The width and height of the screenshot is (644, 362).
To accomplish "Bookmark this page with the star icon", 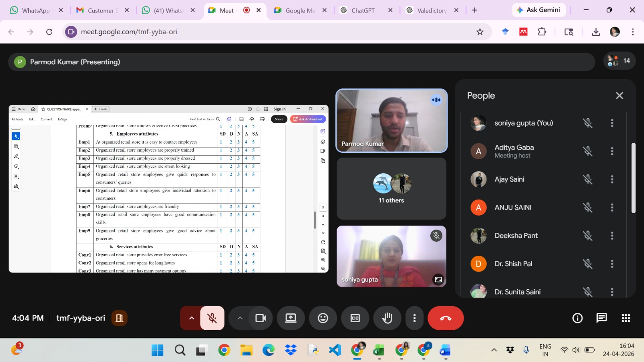I will tap(480, 32).
